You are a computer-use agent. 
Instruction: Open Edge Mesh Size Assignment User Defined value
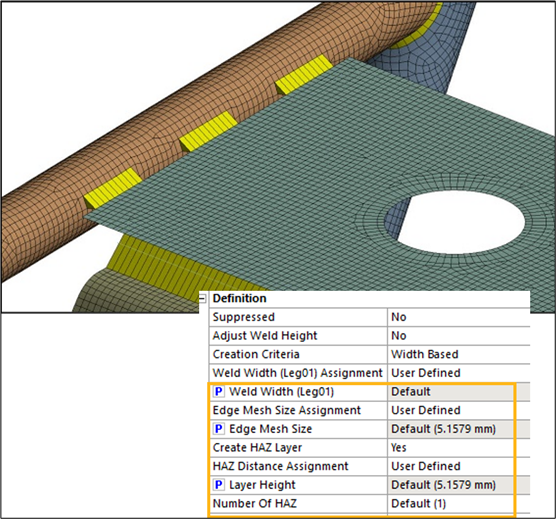[x=459, y=410]
